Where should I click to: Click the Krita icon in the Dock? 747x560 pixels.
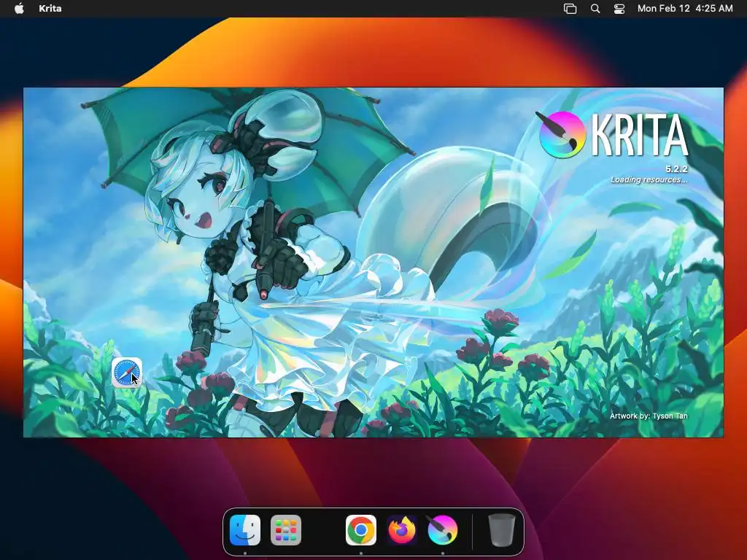pyautogui.click(x=443, y=530)
